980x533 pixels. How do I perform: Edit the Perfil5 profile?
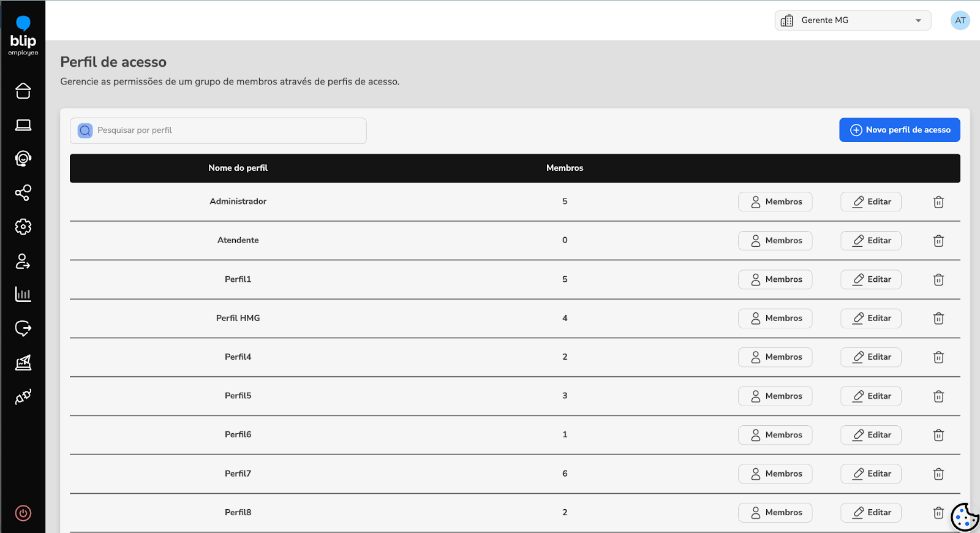tap(870, 396)
